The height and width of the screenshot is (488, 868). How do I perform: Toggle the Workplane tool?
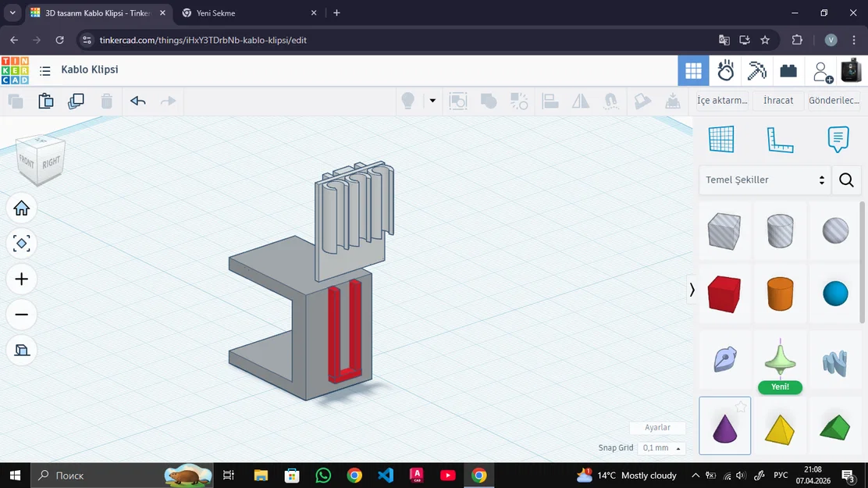[x=721, y=140]
